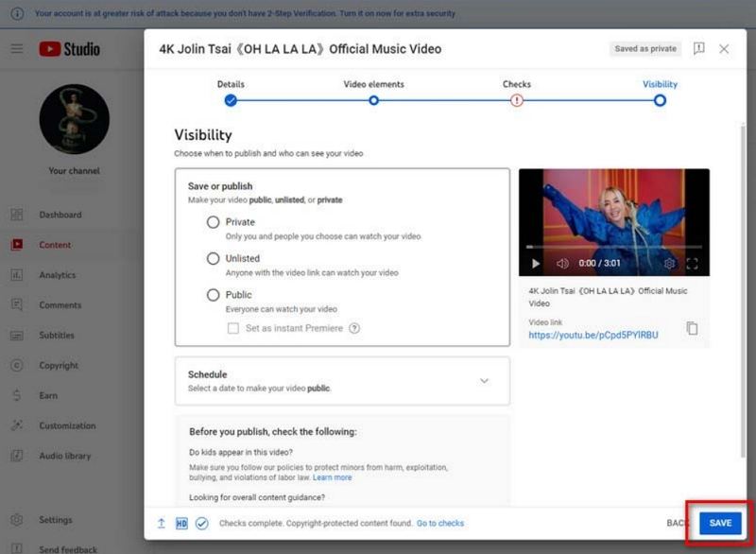The image size is (756, 554).
Task: Click the Go to checks link
Action: click(x=440, y=523)
